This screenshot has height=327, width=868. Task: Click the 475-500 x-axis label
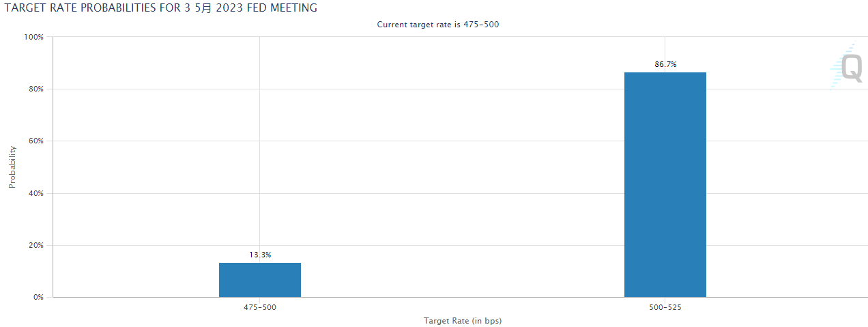point(260,308)
